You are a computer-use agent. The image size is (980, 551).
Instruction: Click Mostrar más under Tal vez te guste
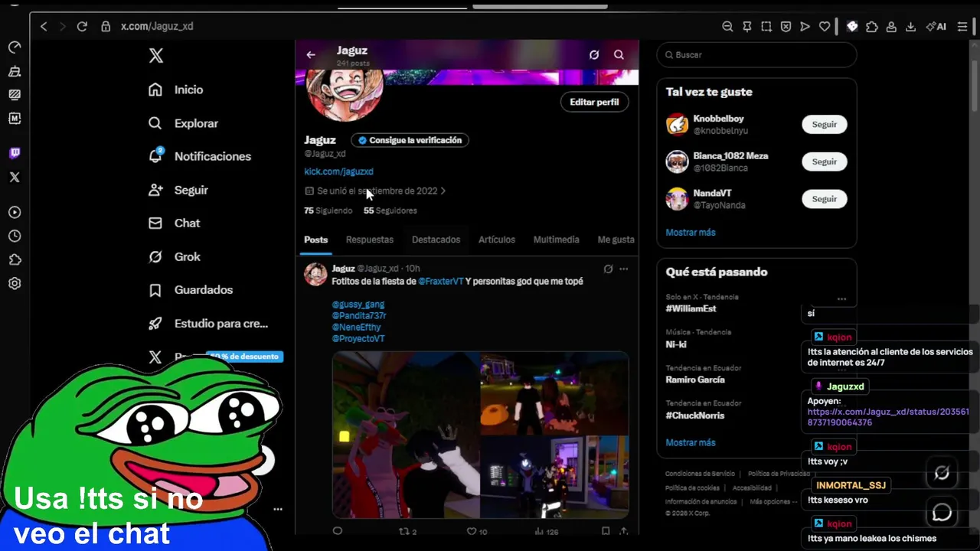[691, 232]
